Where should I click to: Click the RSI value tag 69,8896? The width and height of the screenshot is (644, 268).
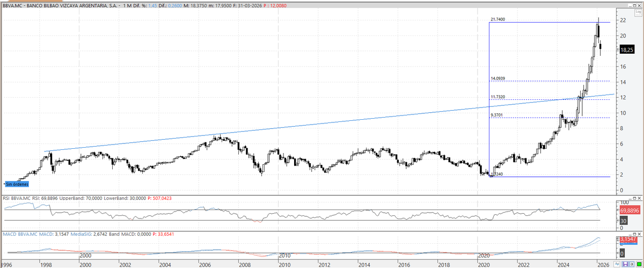(630, 210)
